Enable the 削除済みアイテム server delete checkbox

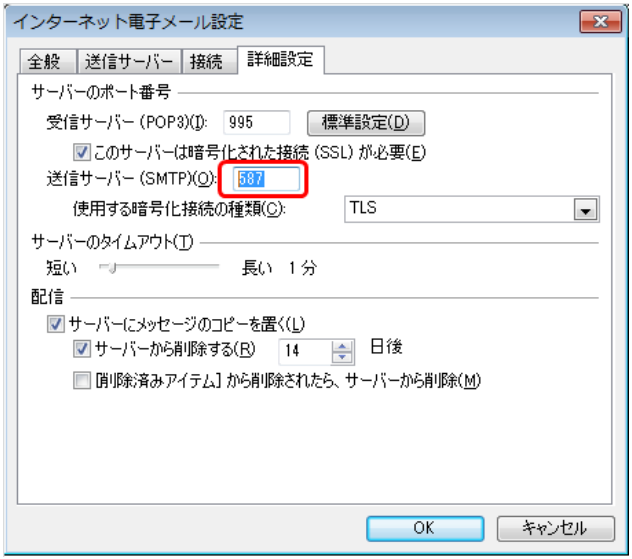(83, 380)
